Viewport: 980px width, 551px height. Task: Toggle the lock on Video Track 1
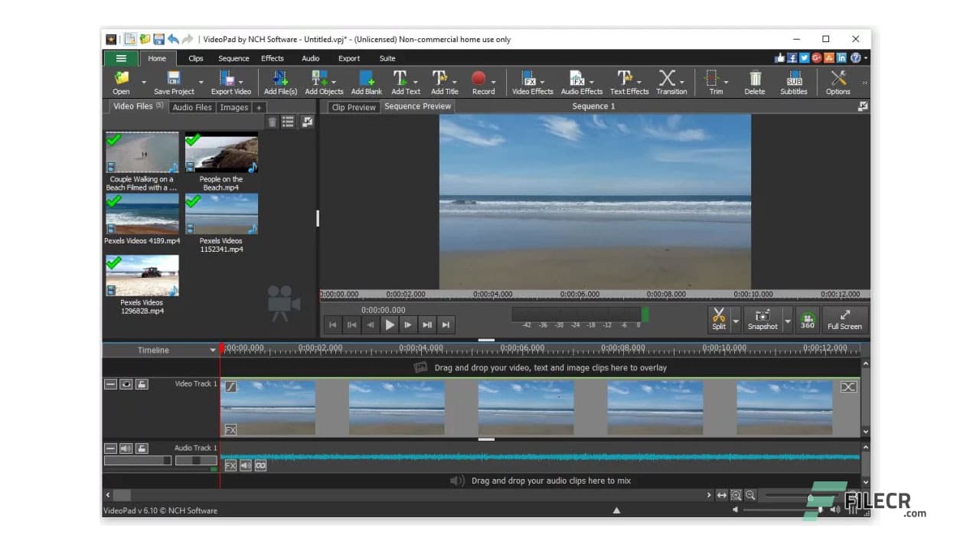(142, 384)
